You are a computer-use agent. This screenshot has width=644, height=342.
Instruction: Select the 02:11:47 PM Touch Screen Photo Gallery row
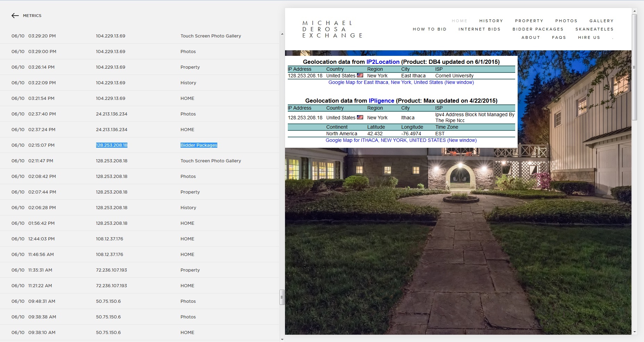[x=140, y=161]
